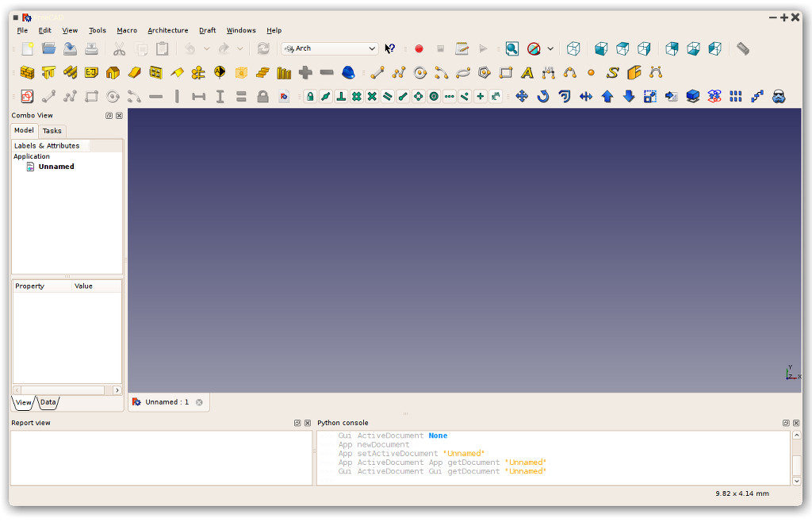The image size is (812, 522).
Task: Select the Arch Window tool
Action: coord(156,73)
